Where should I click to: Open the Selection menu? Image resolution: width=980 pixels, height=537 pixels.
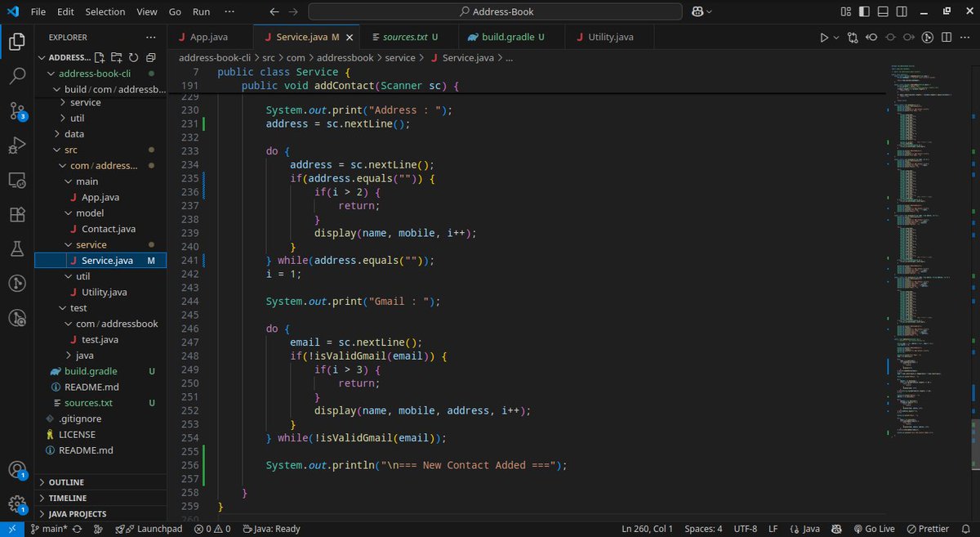coord(105,11)
